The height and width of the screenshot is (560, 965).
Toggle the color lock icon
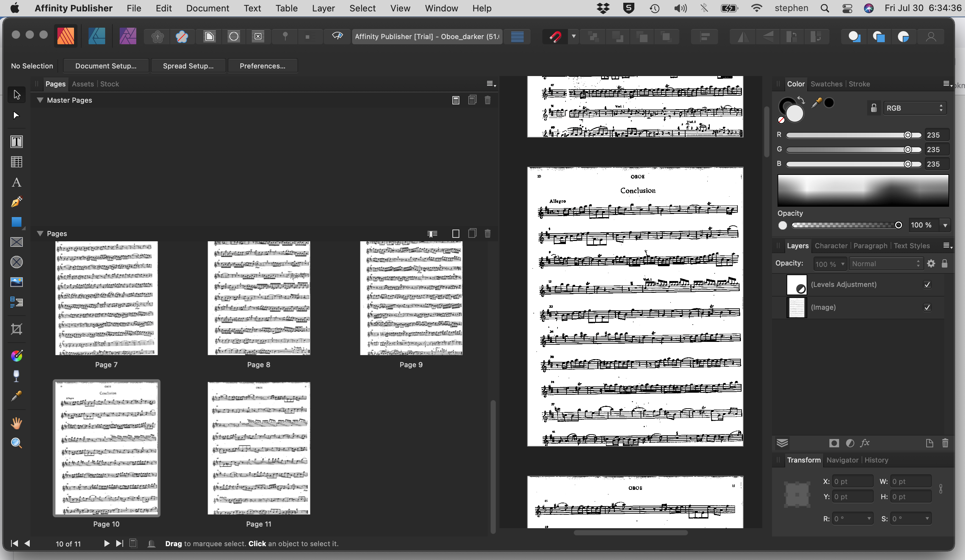click(873, 108)
